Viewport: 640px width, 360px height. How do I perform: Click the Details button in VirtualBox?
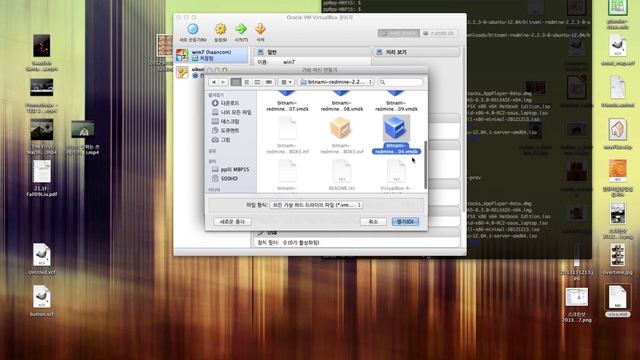point(399,33)
